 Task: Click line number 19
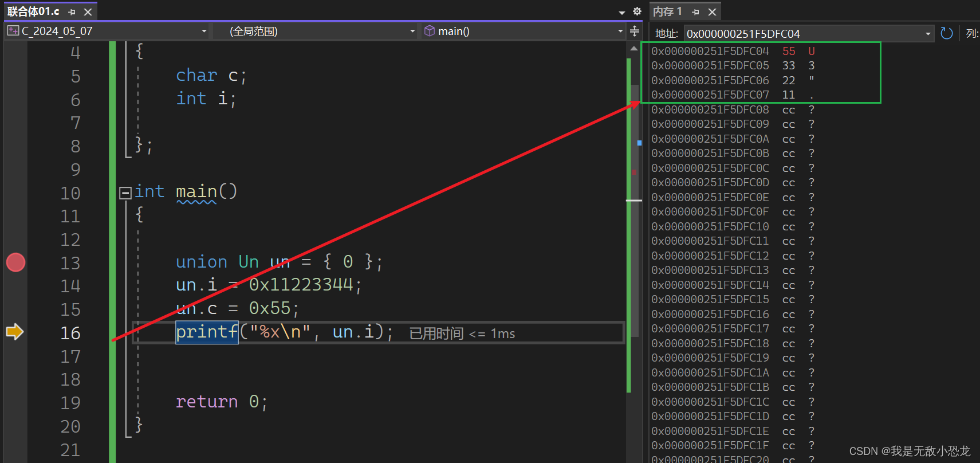(70, 403)
